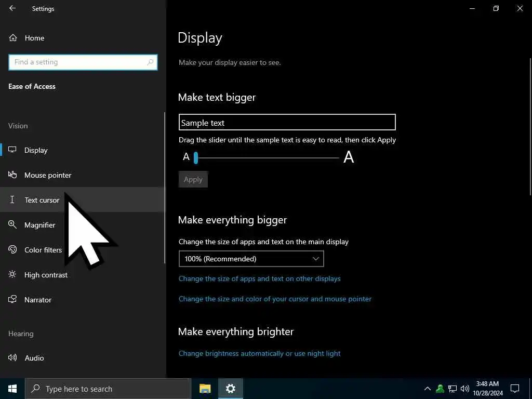532x399 pixels.
Task: Select the Magnifier icon
Action: pos(12,224)
